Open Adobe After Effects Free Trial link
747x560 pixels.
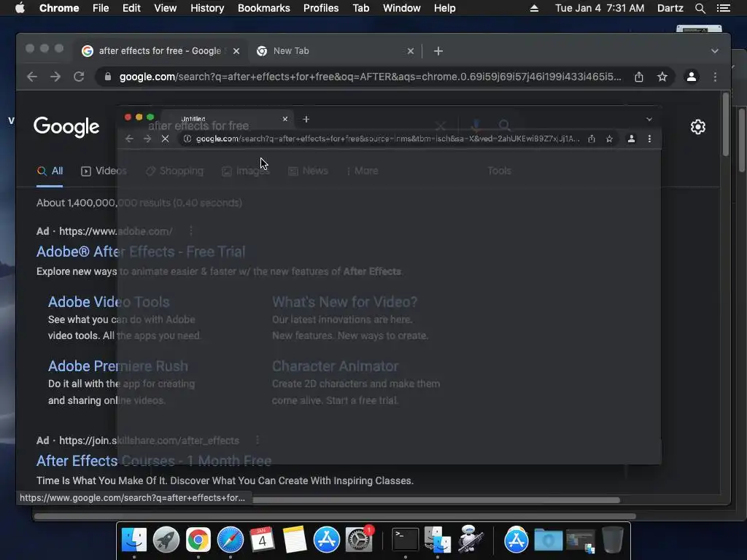(x=141, y=252)
